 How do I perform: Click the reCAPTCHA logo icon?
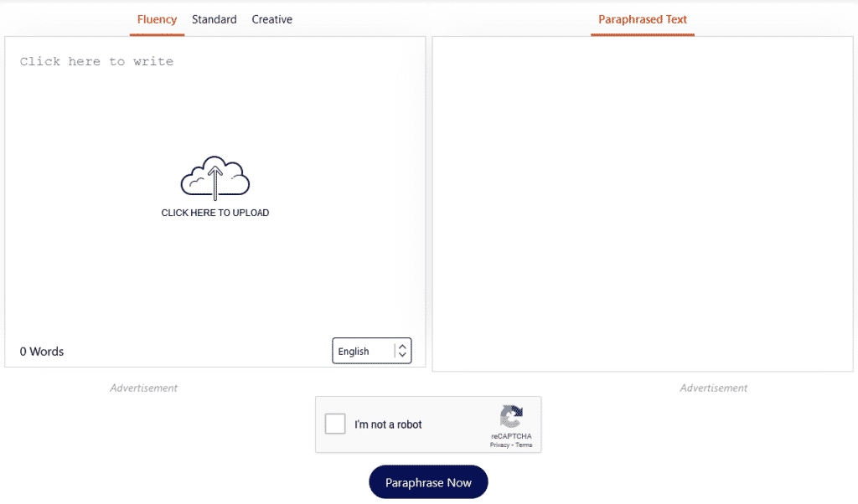point(511,416)
